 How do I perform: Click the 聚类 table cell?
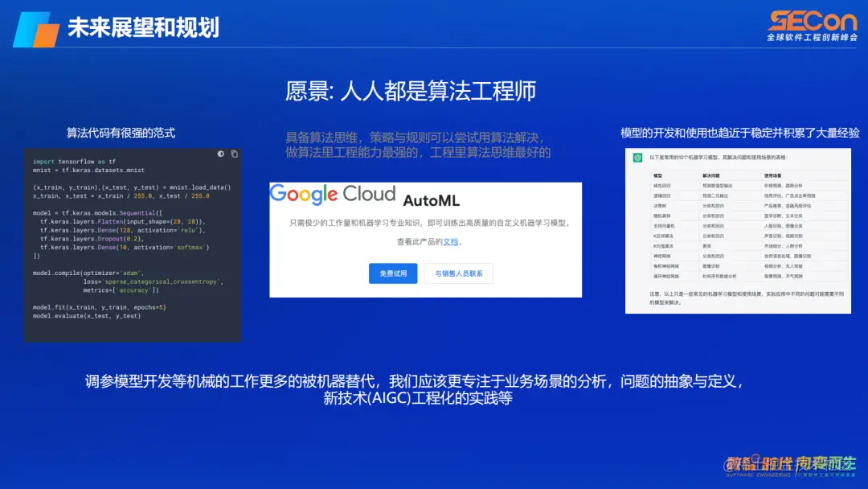707,246
